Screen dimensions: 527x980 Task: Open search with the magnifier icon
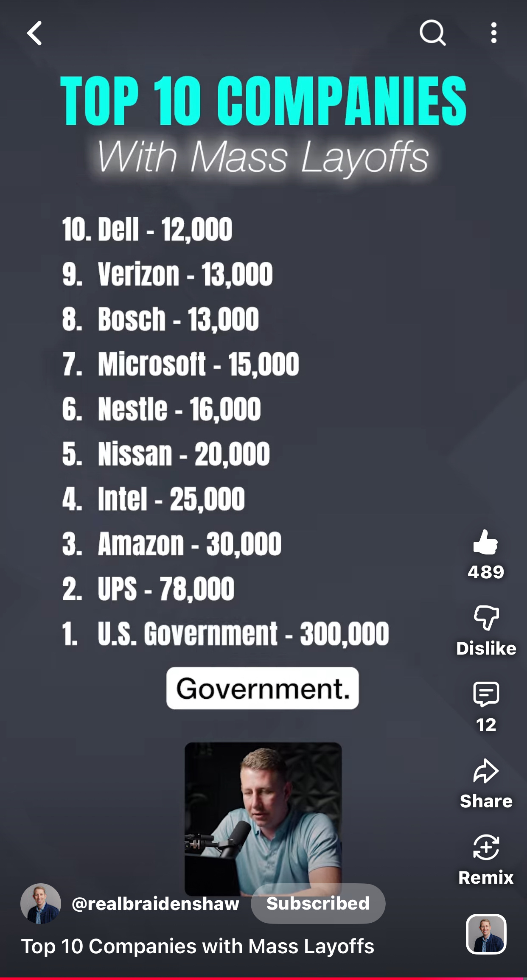pyautogui.click(x=432, y=33)
